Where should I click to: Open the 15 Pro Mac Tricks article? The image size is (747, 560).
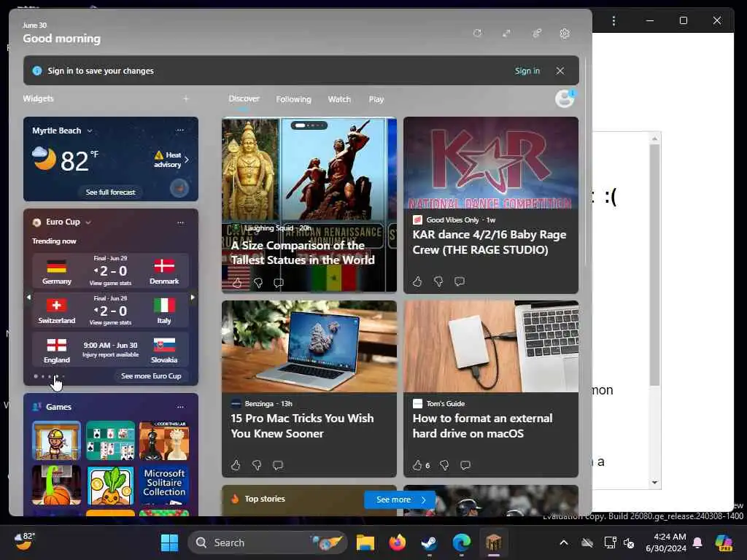(x=302, y=426)
